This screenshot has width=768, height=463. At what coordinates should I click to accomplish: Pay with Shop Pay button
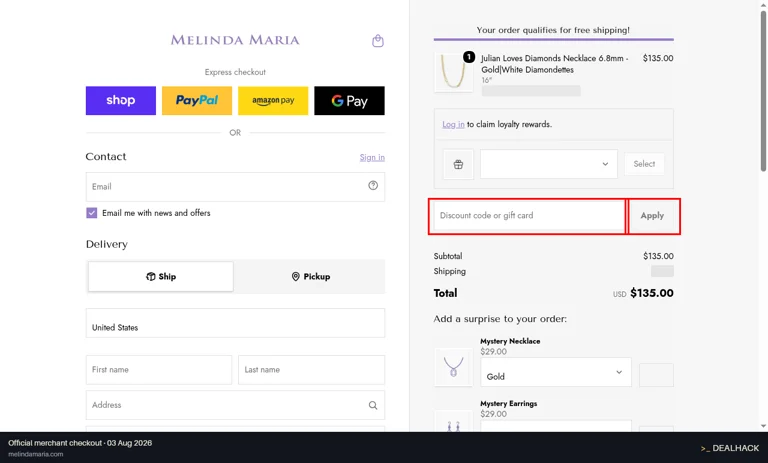pos(121,100)
